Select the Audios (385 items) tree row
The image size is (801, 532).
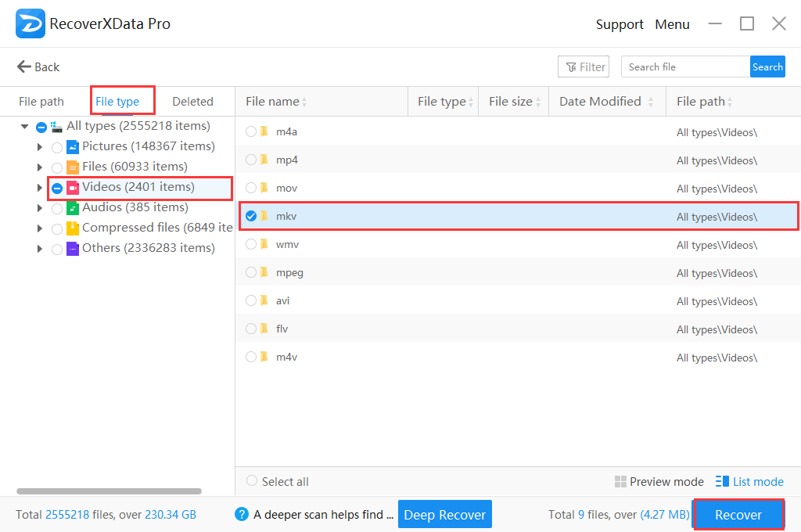[135, 207]
